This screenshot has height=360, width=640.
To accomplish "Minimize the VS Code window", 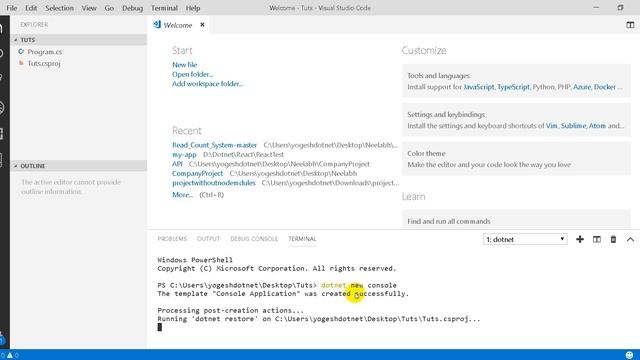I will (596, 8).
